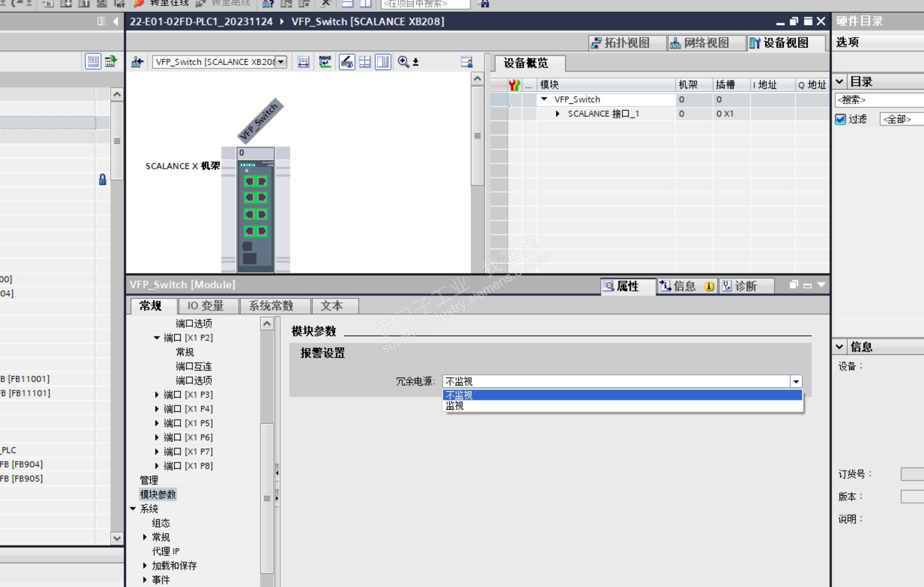Click the icon left of the NAME label icon
Screen dimensions: 924x587
303,62
